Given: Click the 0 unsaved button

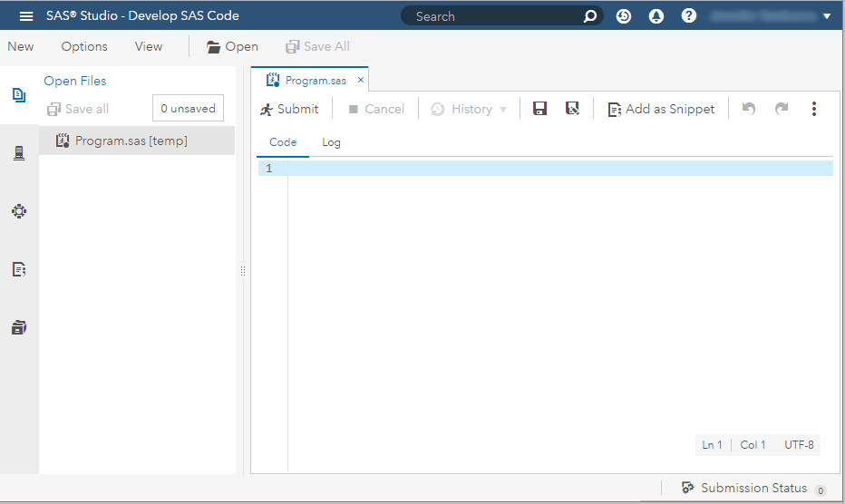Looking at the screenshot, I should click(188, 109).
